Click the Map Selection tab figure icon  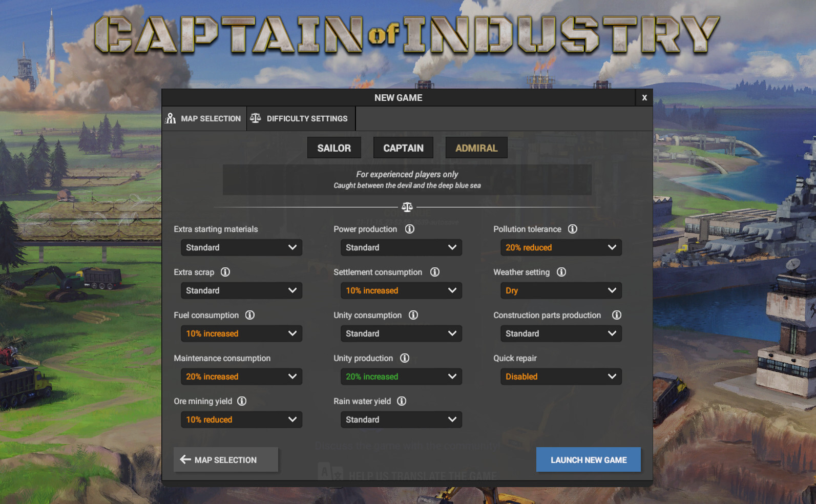[x=171, y=118]
